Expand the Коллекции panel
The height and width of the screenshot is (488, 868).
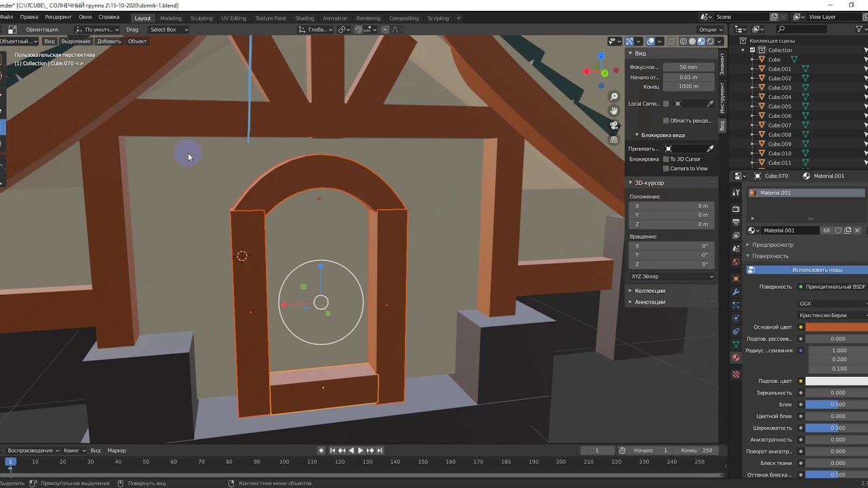649,291
